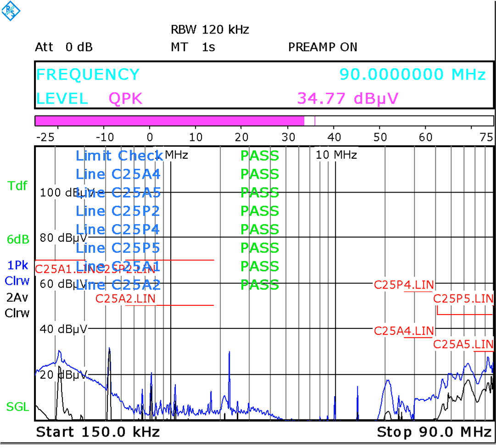Select the Line C25A4 limit entry
Image resolution: width=496 pixels, height=448 pixels.
click(118, 174)
